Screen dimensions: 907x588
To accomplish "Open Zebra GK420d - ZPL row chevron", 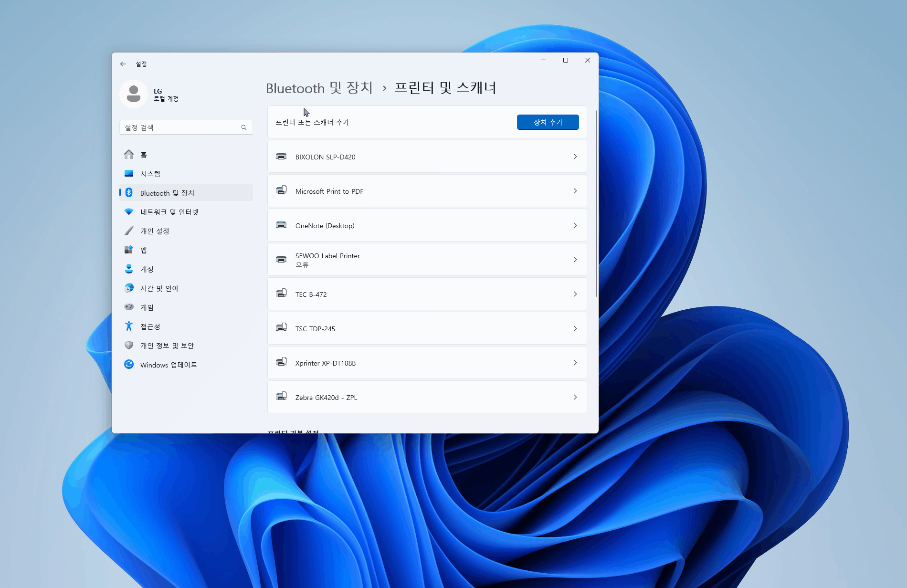I will (575, 397).
